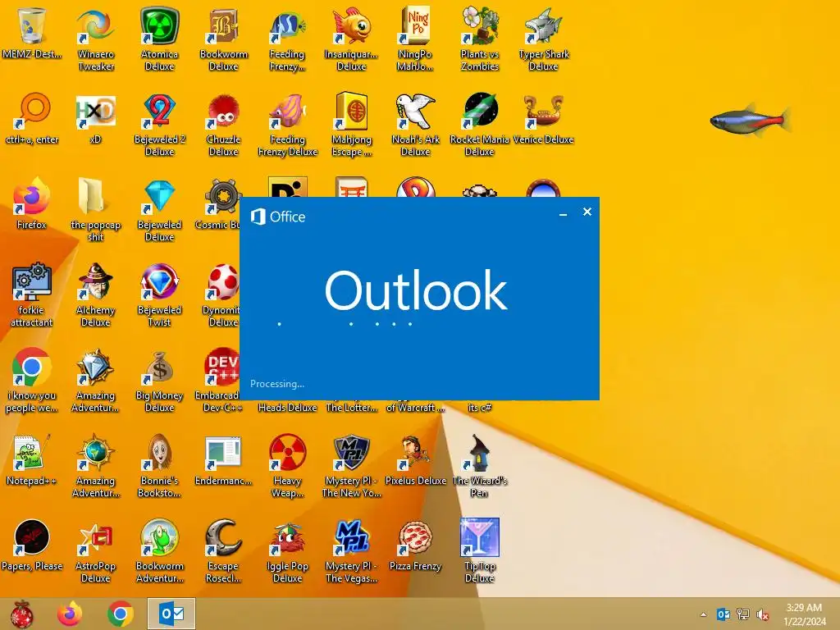Open the ornament Start button on taskbar
Viewport: 840px width, 630px height.
(21, 614)
